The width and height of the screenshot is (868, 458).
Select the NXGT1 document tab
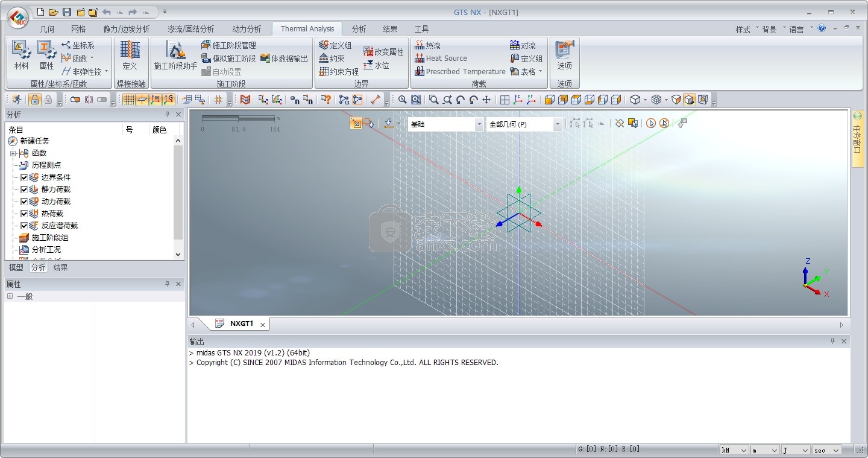coord(241,324)
